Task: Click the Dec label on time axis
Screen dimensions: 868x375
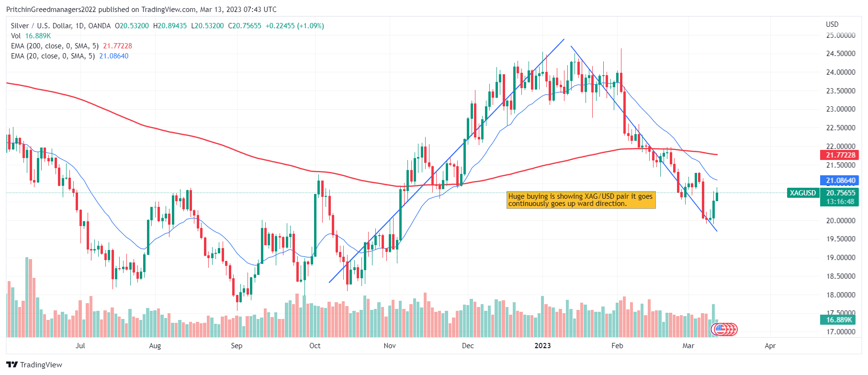Action: (x=468, y=346)
